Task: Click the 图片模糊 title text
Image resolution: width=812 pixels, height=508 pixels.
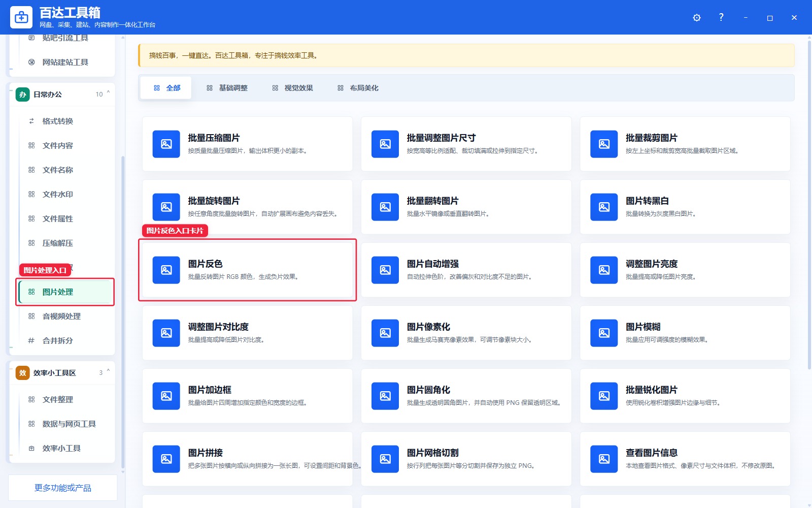Action: (643, 327)
